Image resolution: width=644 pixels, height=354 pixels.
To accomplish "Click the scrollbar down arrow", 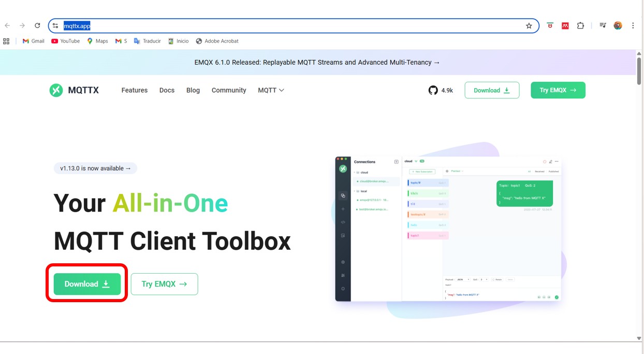I will point(639,338).
